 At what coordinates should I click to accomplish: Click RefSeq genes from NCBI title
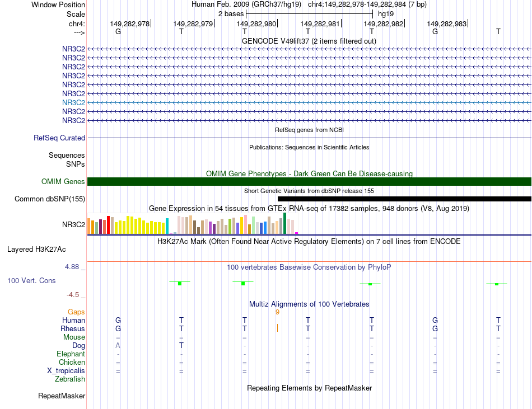coord(309,130)
